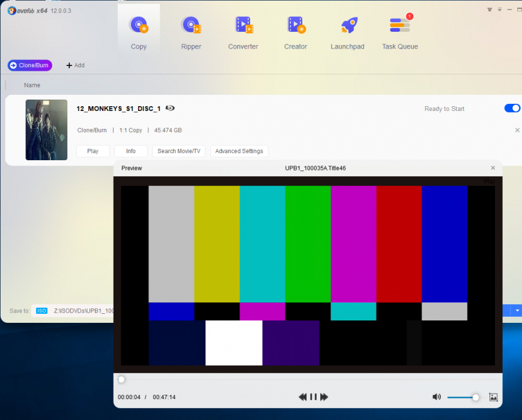Remove the 12_MONKEYS disc task
The height and width of the screenshot is (420, 522).
tap(517, 130)
